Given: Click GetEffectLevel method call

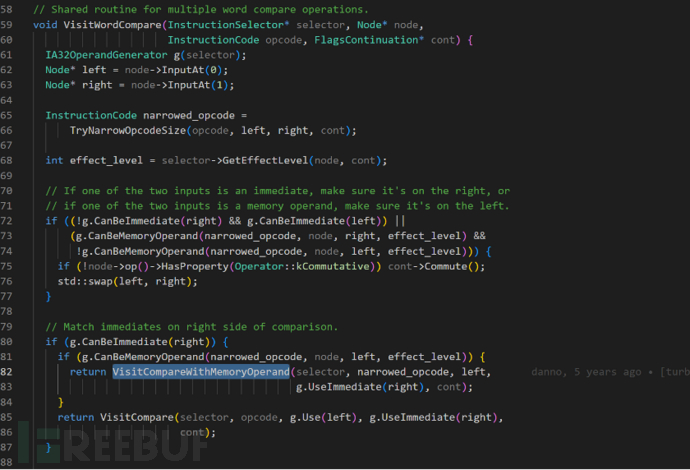Looking at the screenshot, I should 265,161.
